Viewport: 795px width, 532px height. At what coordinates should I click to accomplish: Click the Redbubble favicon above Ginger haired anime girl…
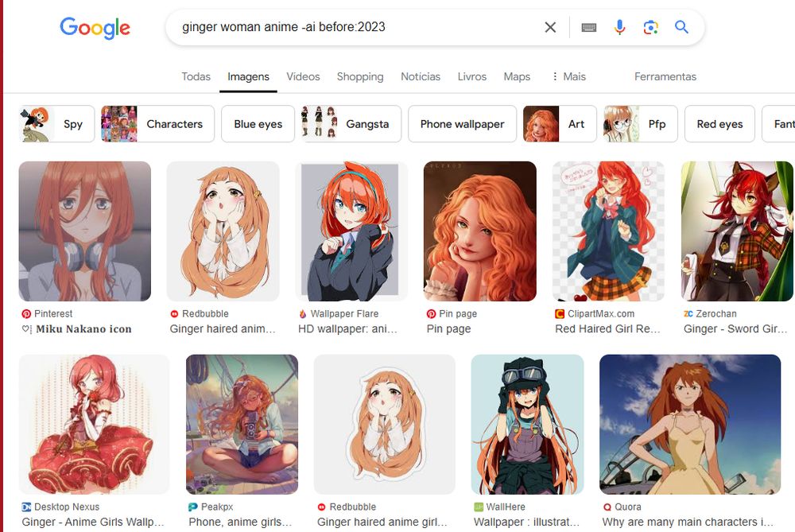click(x=321, y=507)
